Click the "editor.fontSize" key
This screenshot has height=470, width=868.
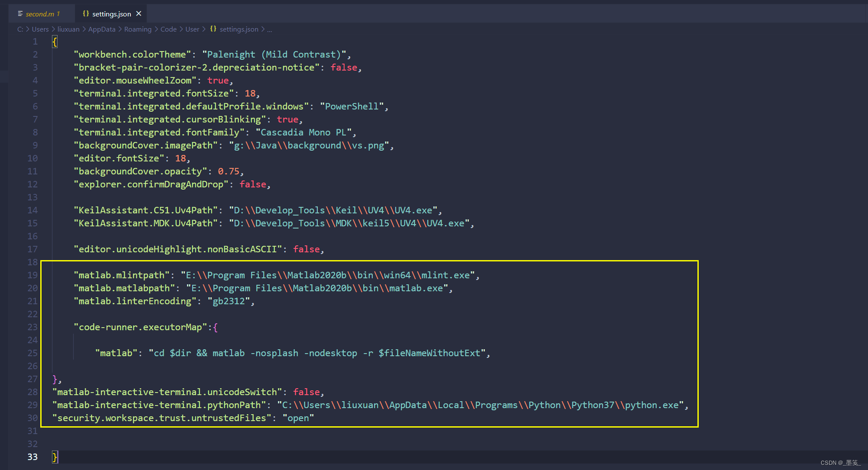[119, 158]
